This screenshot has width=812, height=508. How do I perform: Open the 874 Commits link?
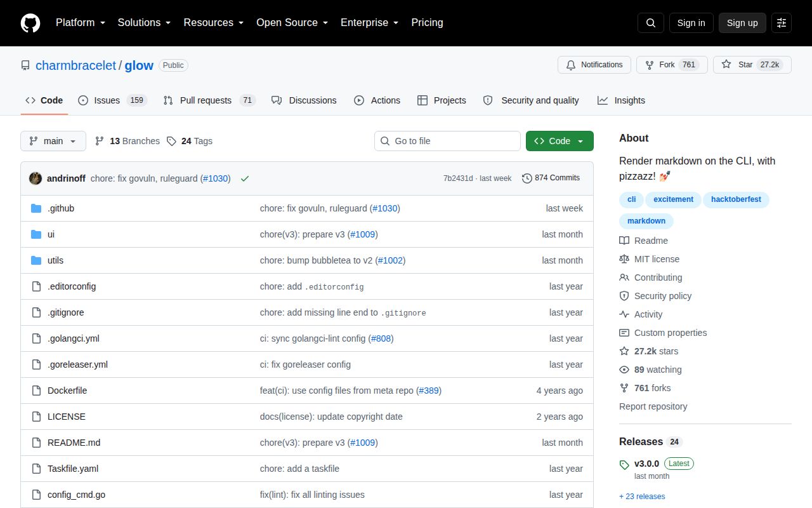tap(551, 178)
